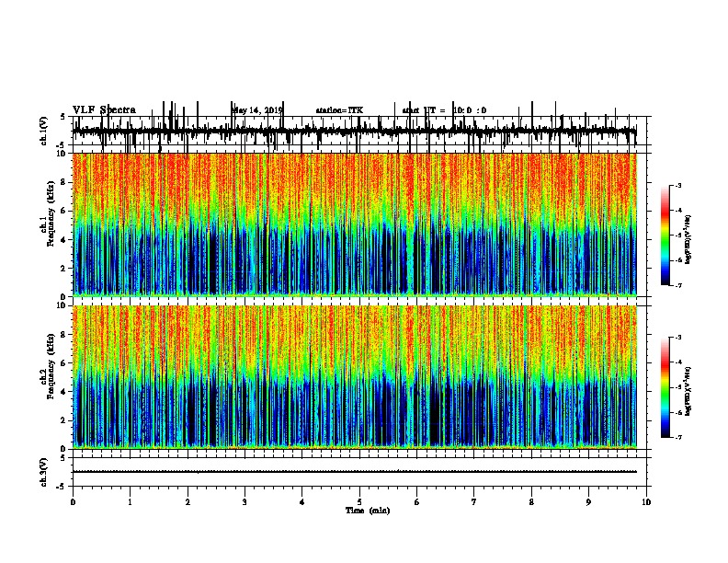Click the 4 kHz tick on ch.1 frequency axis
Viewport: 728px width, 563px height.
63,240
